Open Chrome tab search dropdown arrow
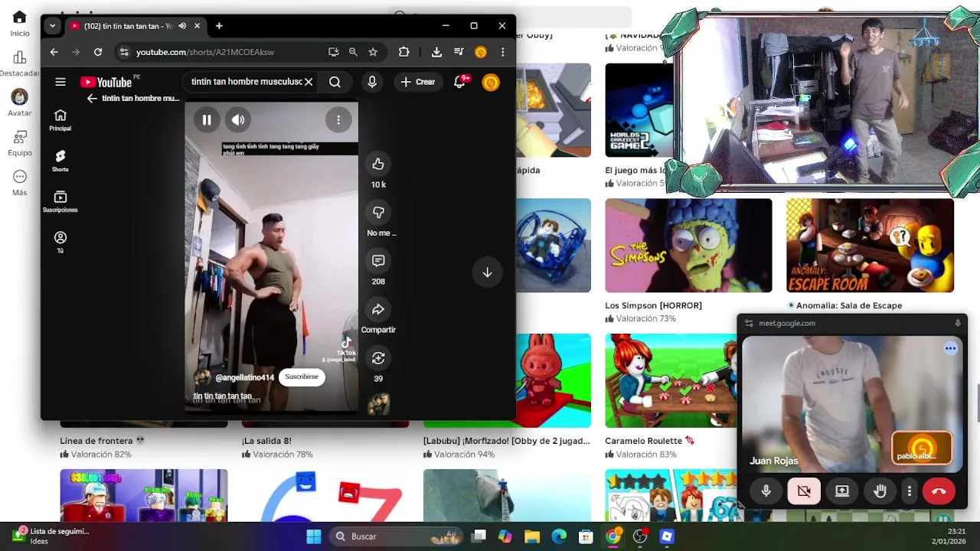 click(x=52, y=26)
